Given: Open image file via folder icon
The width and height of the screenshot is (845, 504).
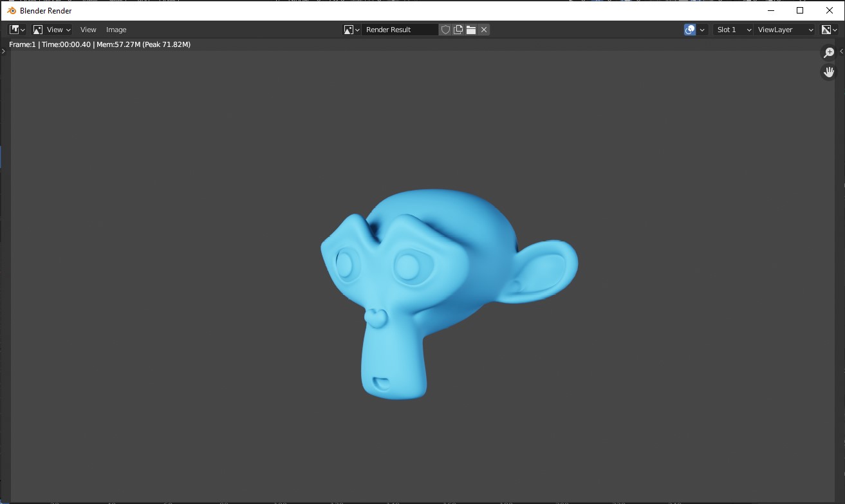Looking at the screenshot, I should click(471, 30).
